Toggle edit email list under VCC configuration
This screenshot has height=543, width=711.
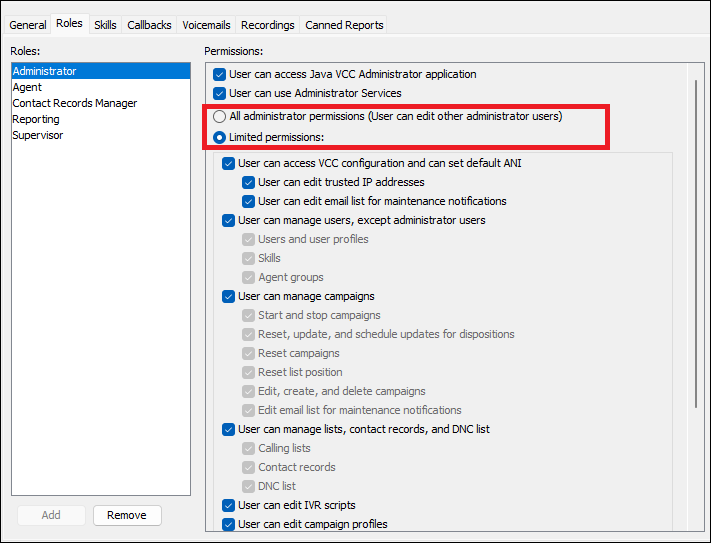248,201
